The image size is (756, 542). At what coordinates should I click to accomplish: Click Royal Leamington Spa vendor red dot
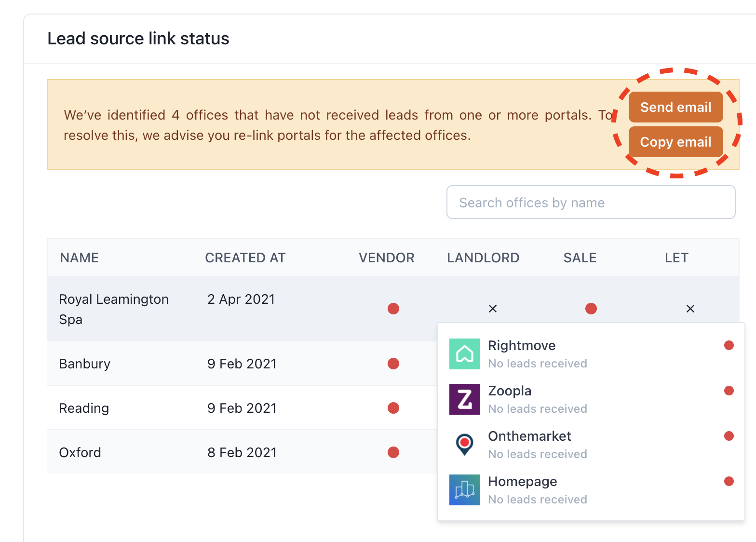click(393, 309)
